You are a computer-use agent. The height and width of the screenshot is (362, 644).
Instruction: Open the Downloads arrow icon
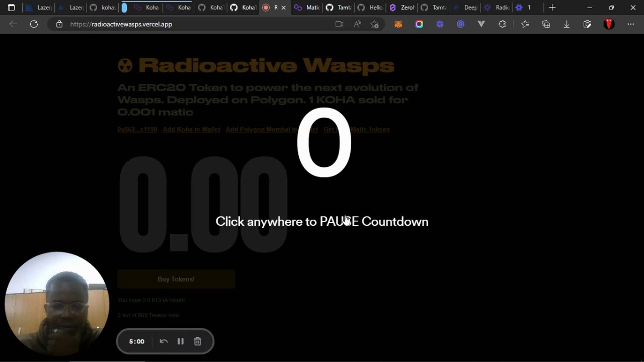tap(567, 24)
